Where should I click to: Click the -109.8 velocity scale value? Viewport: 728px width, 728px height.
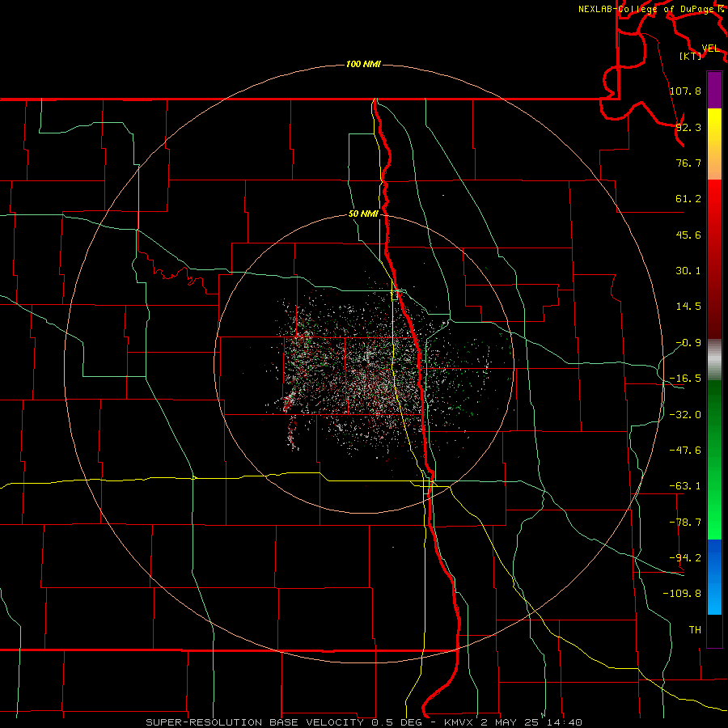(682, 594)
